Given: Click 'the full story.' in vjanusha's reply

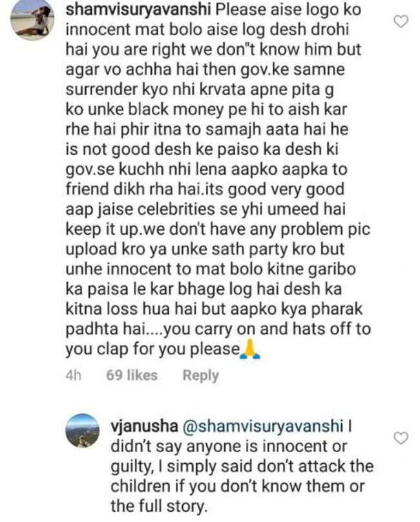Looking at the screenshot, I should [x=159, y=506].
